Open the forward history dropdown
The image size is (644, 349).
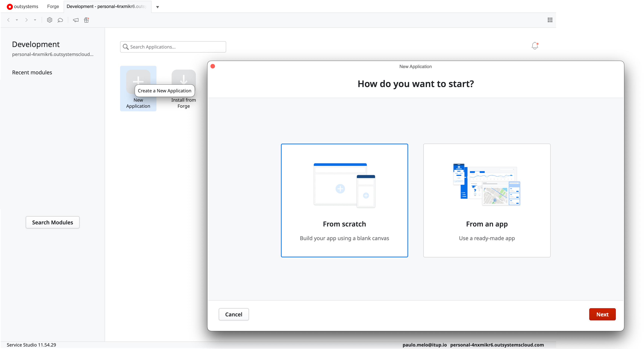click(35, 20)
